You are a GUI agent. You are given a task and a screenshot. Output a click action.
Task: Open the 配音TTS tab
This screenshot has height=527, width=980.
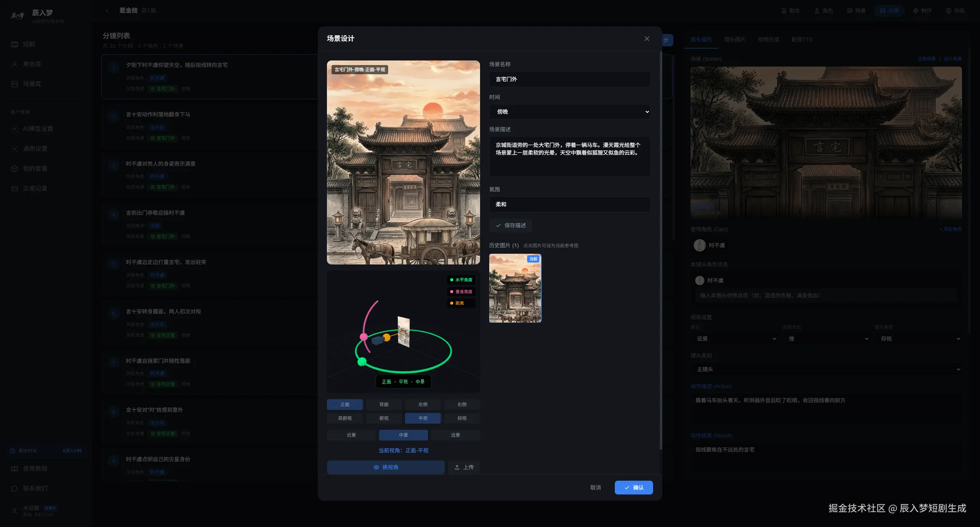[802, 39]
